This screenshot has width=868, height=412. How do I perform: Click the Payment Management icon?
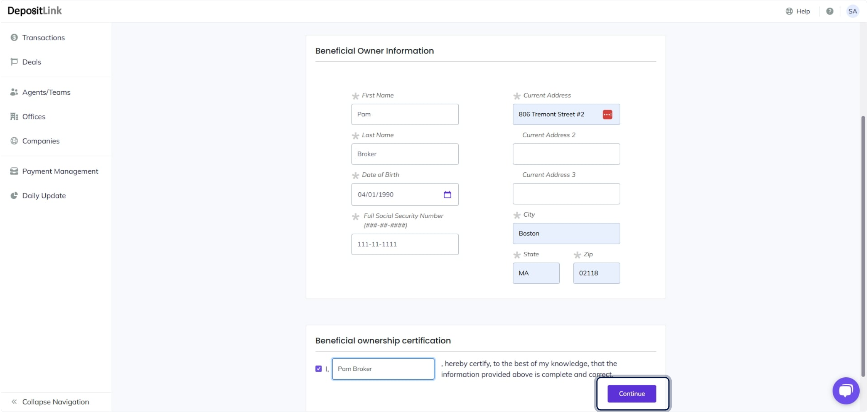click(14, 171)
